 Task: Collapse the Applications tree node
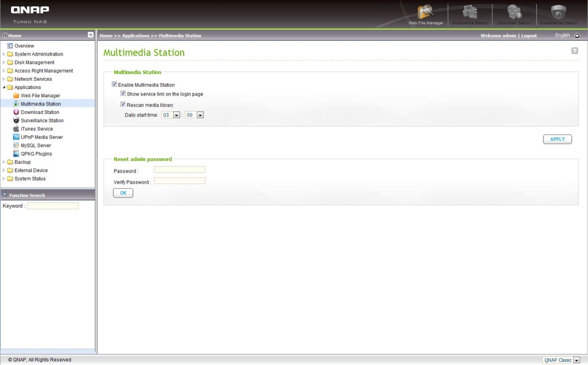tap(4, 87)
